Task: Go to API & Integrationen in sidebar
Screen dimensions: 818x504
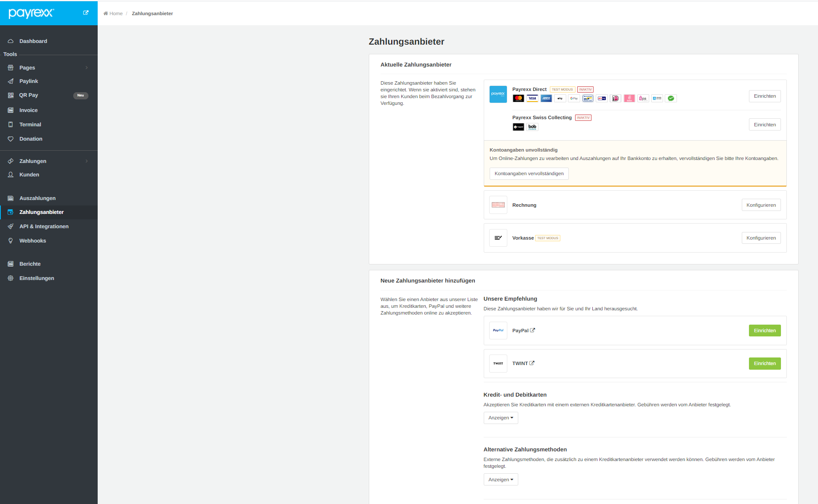Action: click(x=44, y=227)
